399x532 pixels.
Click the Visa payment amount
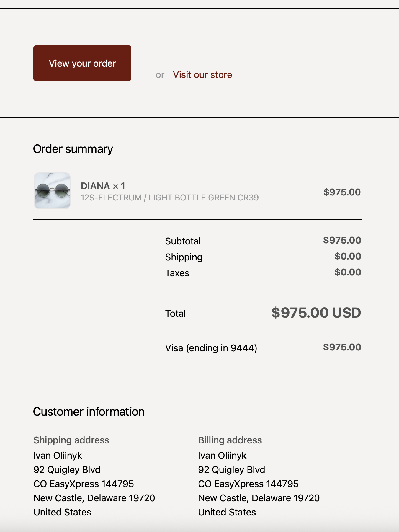[342, 347]
